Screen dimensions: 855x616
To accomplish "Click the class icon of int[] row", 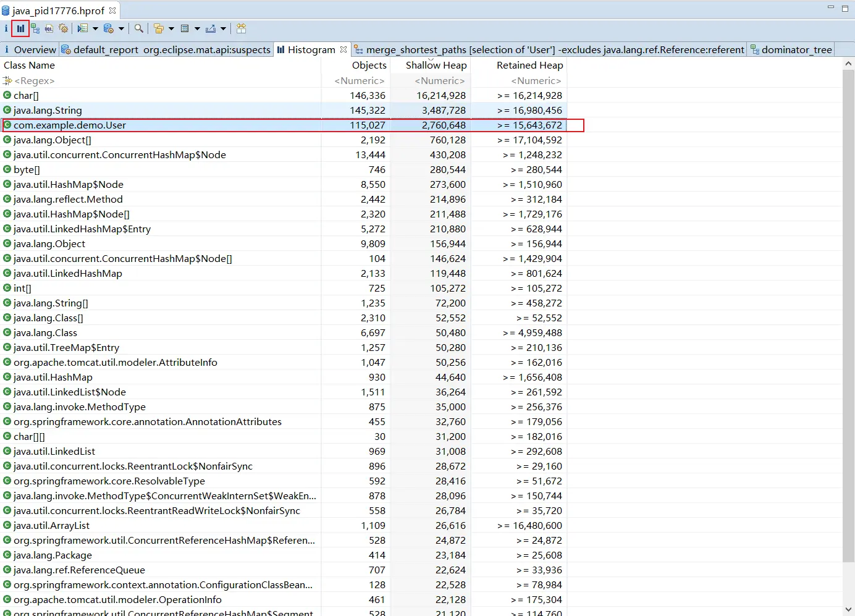I will tap(7, 288).
